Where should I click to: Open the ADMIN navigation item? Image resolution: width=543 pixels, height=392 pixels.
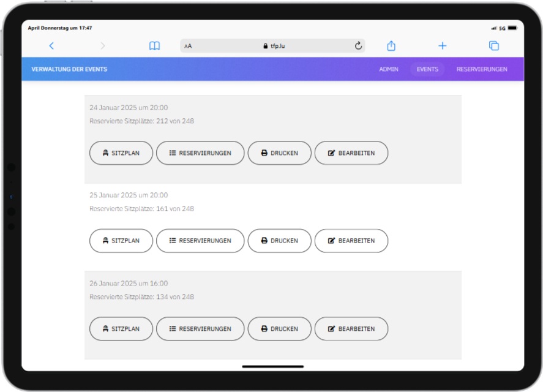[x=389, y=69]
